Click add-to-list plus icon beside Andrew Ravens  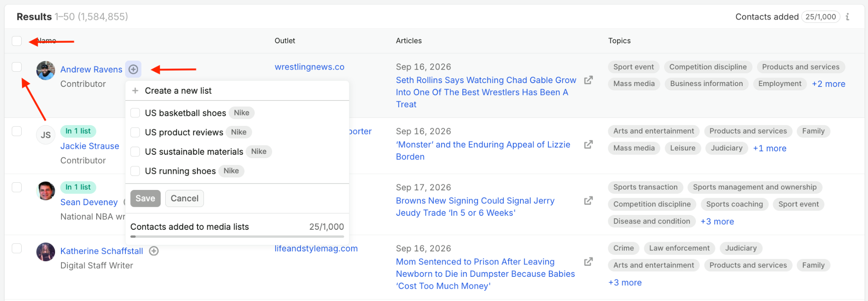pyautogui.click(x=133, y=69)
